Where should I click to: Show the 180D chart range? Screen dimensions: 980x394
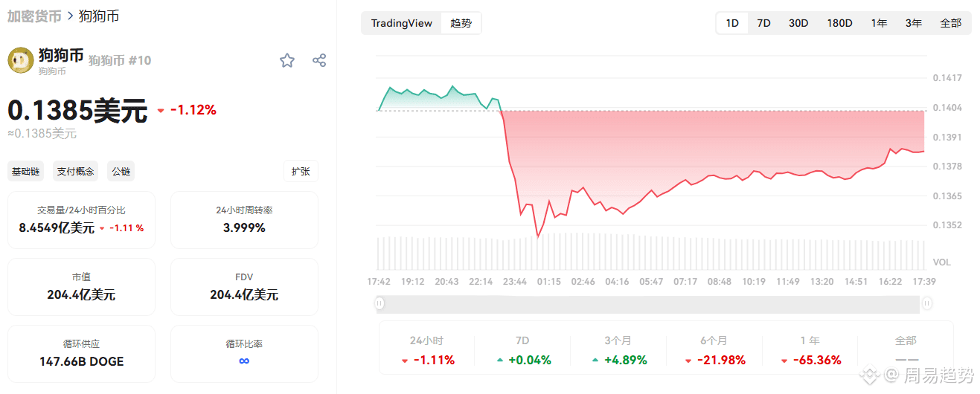(839, 23)
